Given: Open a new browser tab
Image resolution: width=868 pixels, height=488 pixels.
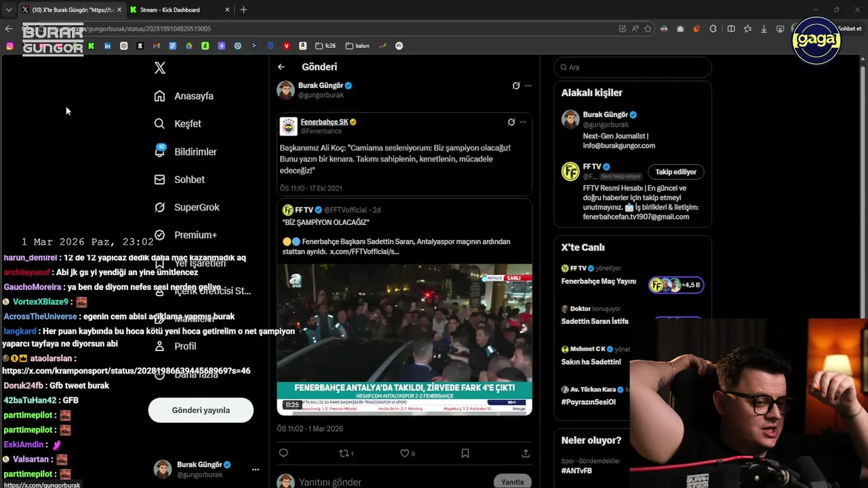Looking at the screenshot, I should (243, 9).
